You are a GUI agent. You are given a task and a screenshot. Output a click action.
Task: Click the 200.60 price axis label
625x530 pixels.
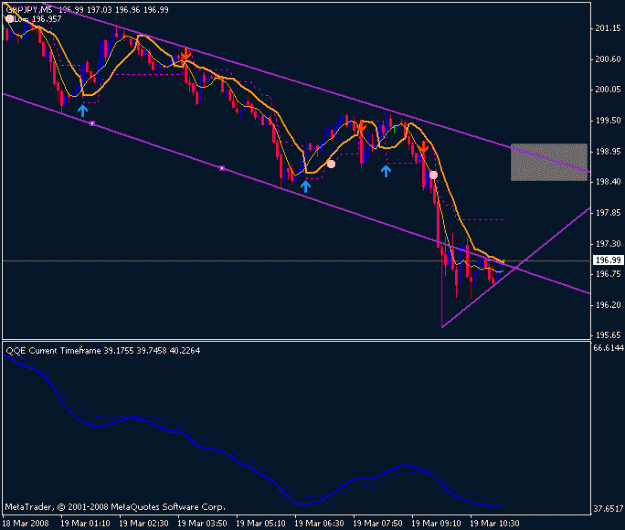(608, 59)
